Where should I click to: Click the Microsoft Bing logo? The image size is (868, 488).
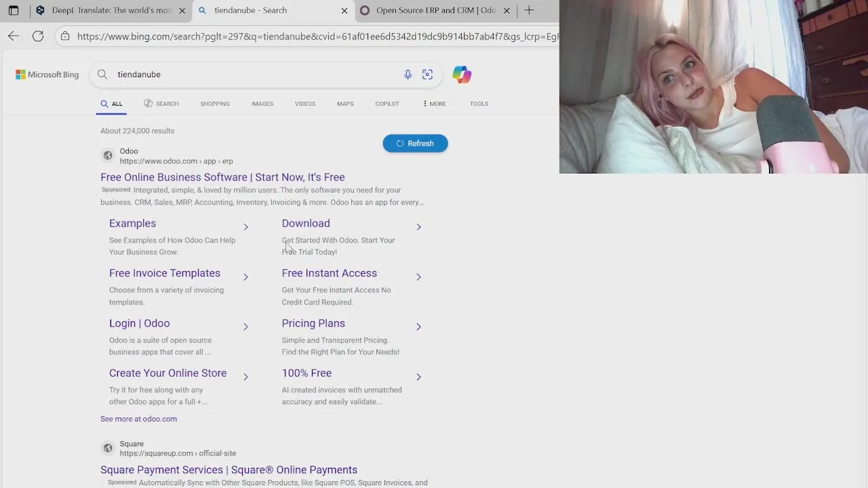[x=47, y=75]
